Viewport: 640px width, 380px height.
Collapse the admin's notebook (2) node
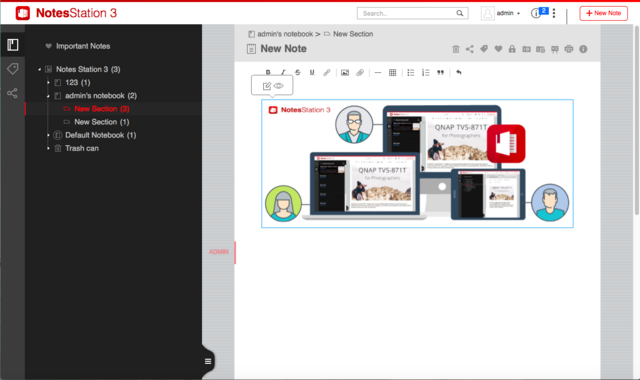48,96
